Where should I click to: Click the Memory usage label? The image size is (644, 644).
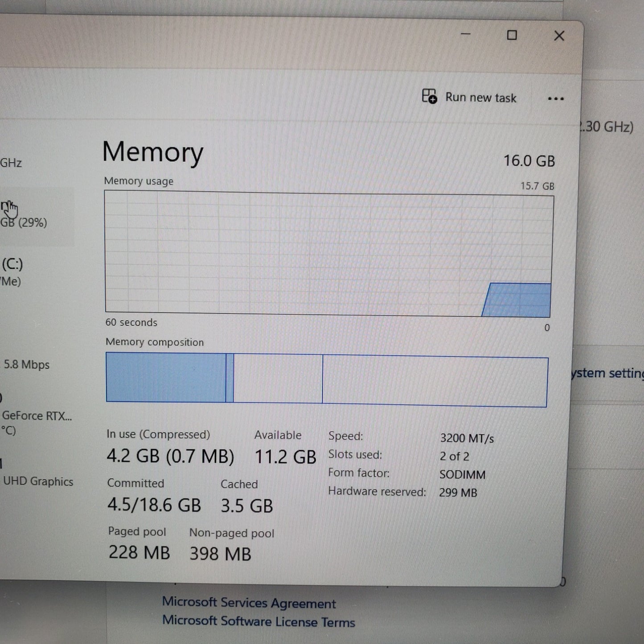[139, 181]
